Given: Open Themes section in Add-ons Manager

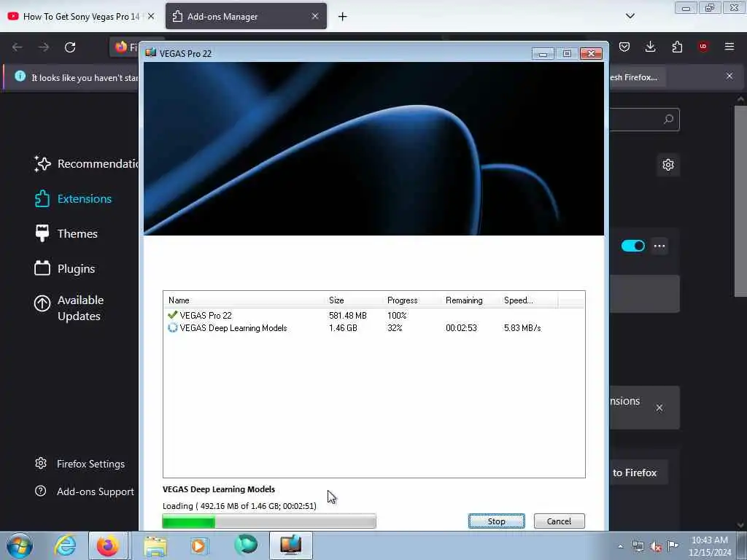Looking at the screenshot, I should click(x=66, y=233).
